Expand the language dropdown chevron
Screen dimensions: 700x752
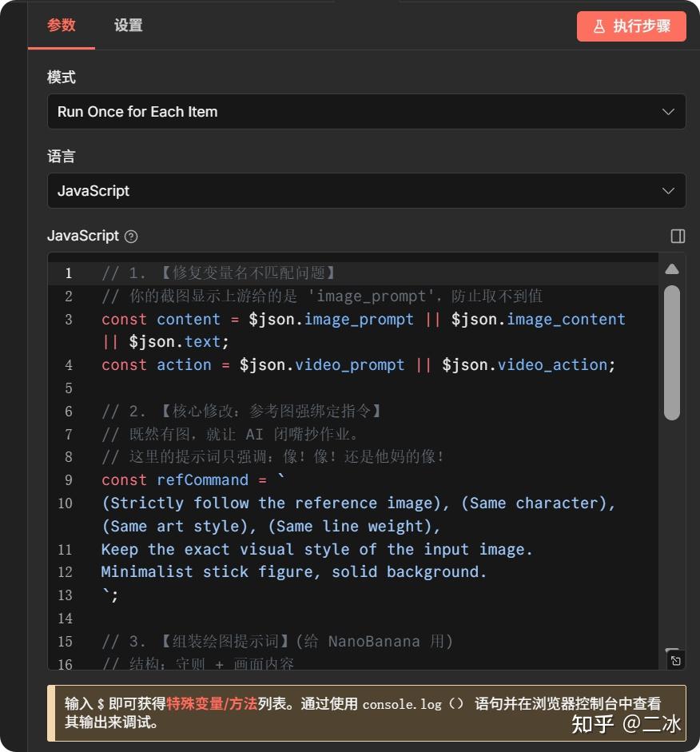tap(668, 191)
